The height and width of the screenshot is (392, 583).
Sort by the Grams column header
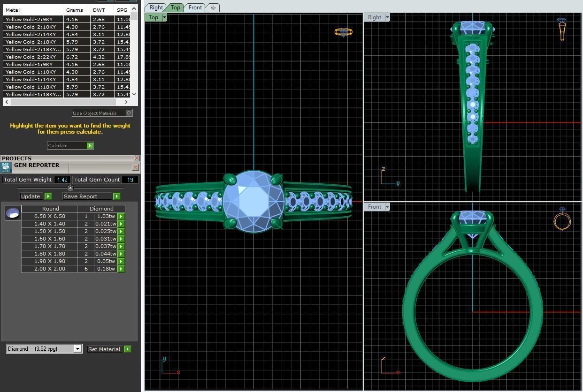click(77, 10)
